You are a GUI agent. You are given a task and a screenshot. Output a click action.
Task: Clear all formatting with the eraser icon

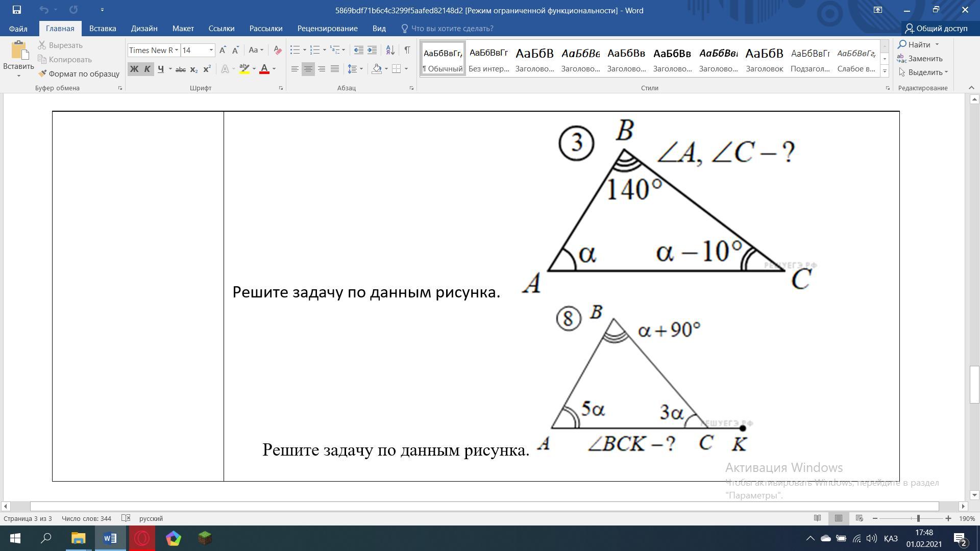click(x=278, y=50)
